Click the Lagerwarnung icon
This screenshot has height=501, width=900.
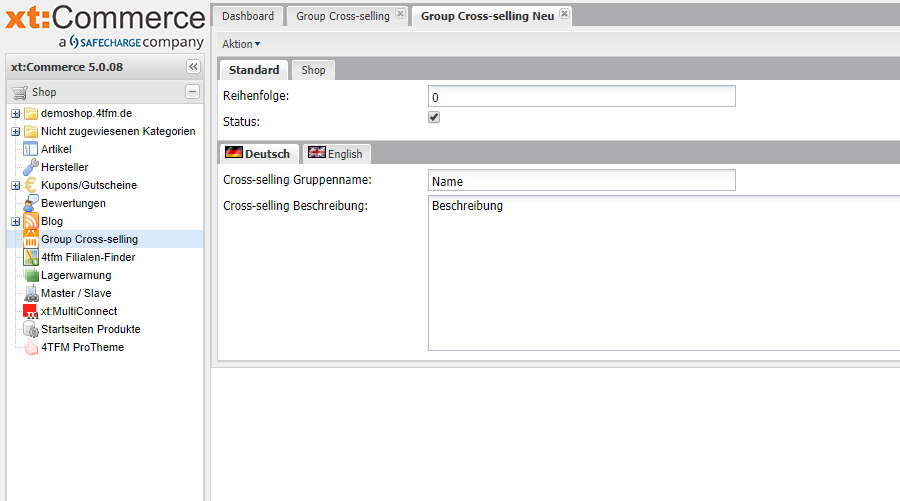30,275
